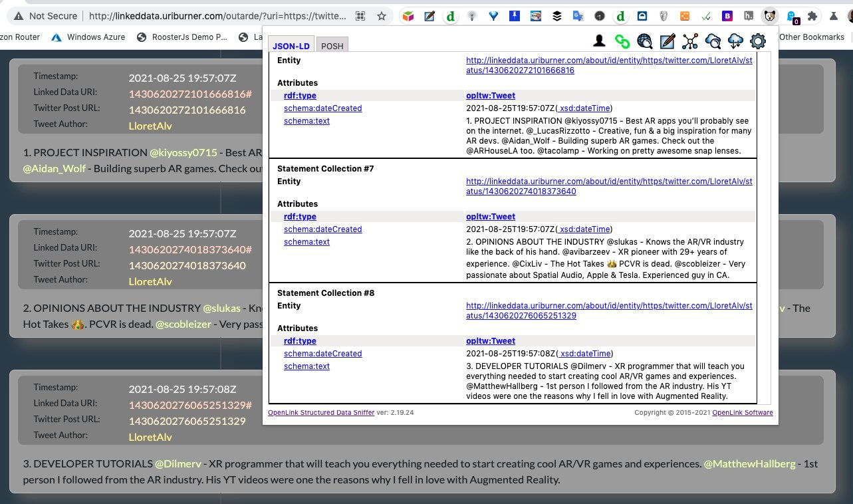The height and width of the screenshot is (504, 853).
Task: Click the Not Secure warning indicator
Action: click(x=45, y=16)
